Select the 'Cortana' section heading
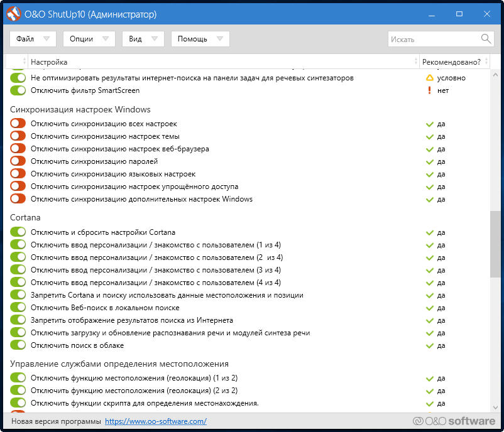Viewport: 504px width, 432px height. (25, 217)
